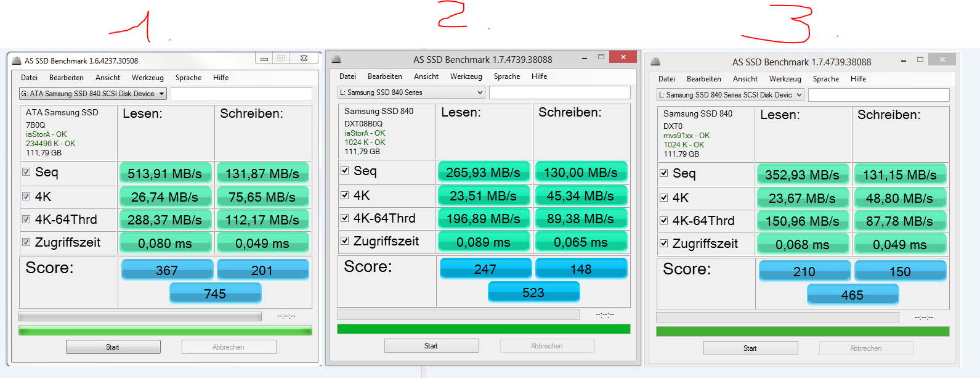Click the empty field beside L: Samsung SSD 840 Series
This screenshot has height=378, width=980.
(x=559, y=92)
